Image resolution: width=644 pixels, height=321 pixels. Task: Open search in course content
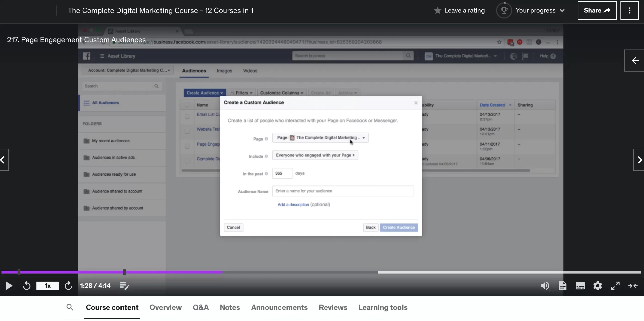[70, 307]
